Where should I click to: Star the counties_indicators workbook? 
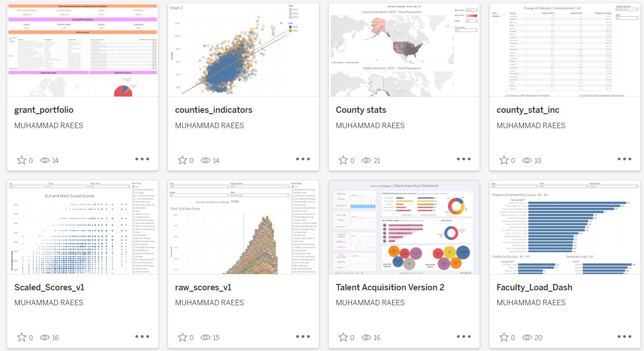182,160
